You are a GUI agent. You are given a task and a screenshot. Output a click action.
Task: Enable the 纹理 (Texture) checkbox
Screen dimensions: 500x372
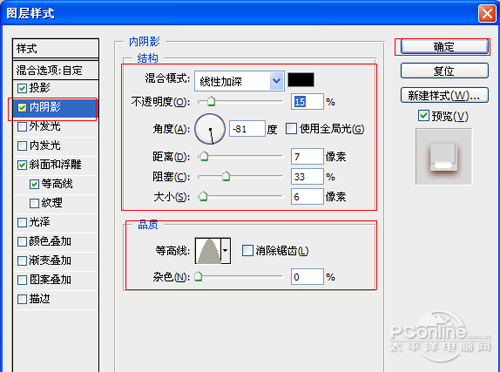tap(34, 203)
